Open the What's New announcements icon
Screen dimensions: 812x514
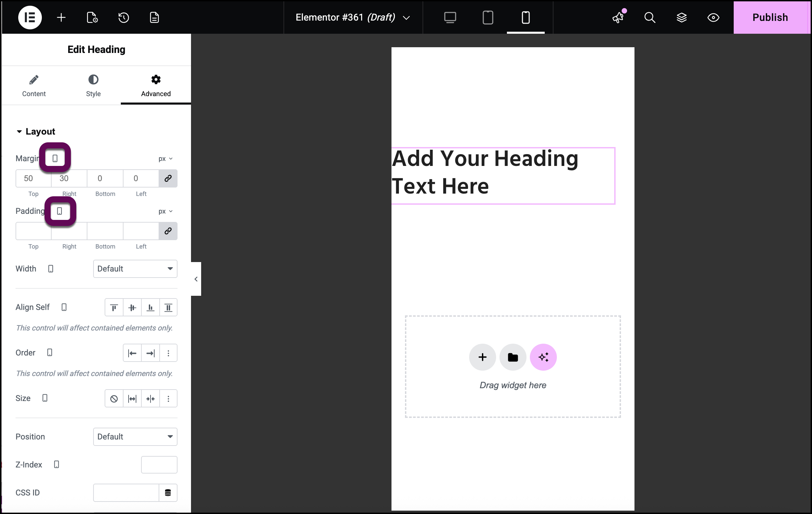click(x=618, y=18)
